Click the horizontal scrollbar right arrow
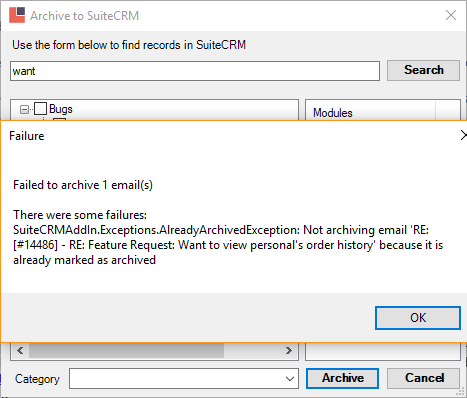467x398 pixels. [289, 350]
